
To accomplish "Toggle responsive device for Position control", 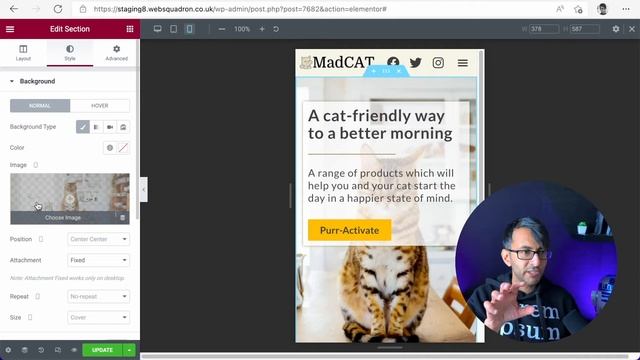I will (x=41, y=239).
